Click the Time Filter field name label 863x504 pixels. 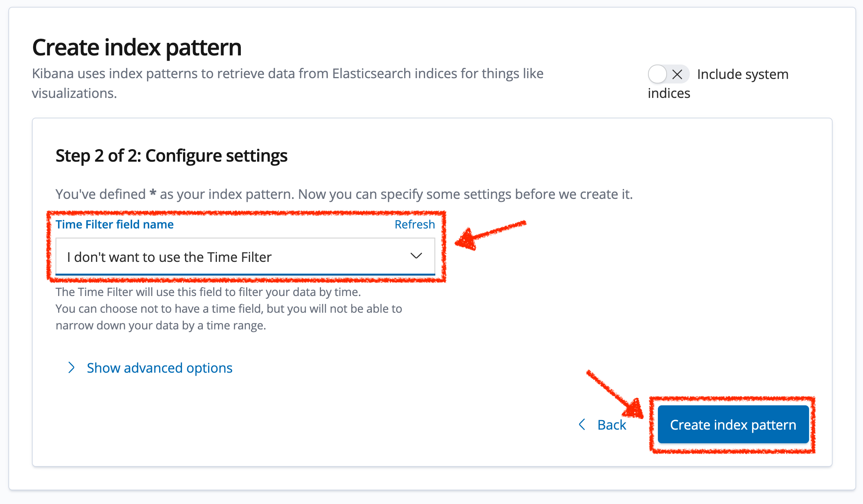[x=114, y=224]
